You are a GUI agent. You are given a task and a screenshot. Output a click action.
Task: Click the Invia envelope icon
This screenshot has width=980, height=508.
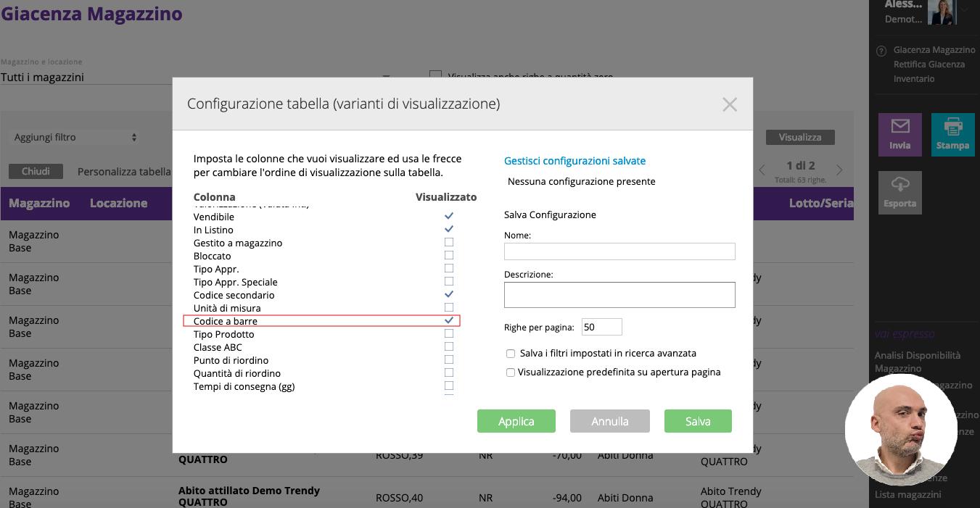pos(899,128)
